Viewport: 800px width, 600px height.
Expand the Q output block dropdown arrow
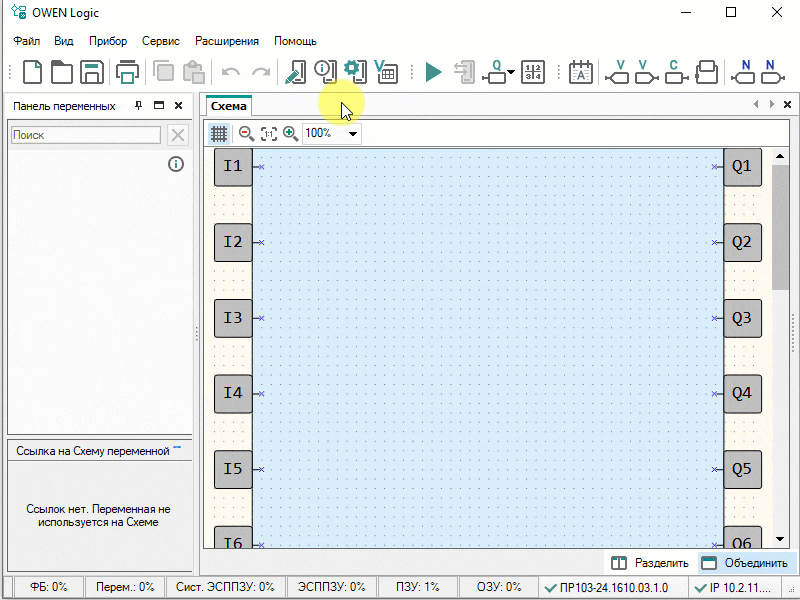[x=511, y=73]
